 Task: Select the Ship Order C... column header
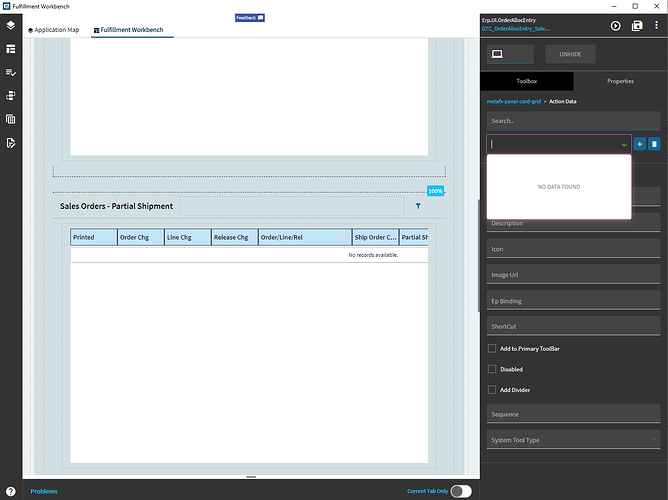[376, 237]
